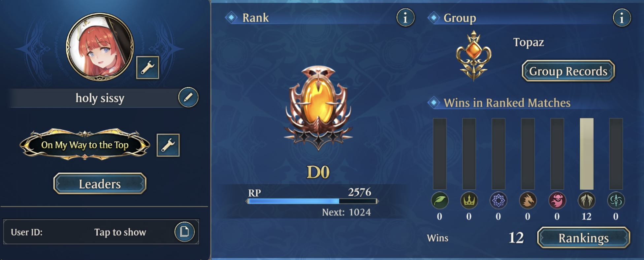
Task: Select the dragon head class icon
Action: (x=528, y=200)
